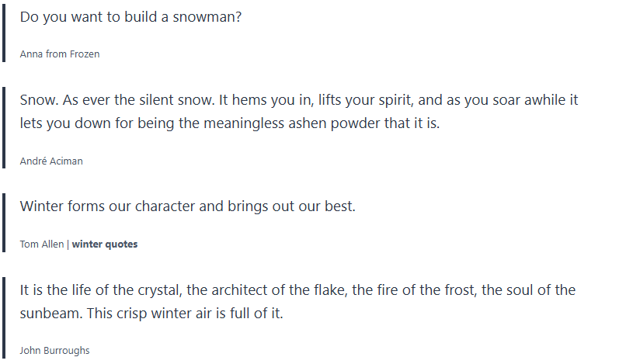
Task: Click the line starting "Snow. As ever the silent snow"
Action: coord(299,101)
